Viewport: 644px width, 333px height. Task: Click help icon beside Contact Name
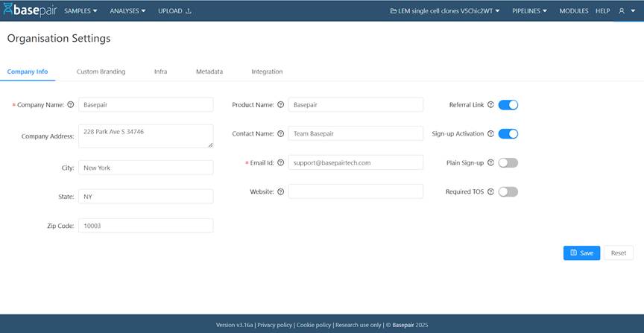(280, 134)
